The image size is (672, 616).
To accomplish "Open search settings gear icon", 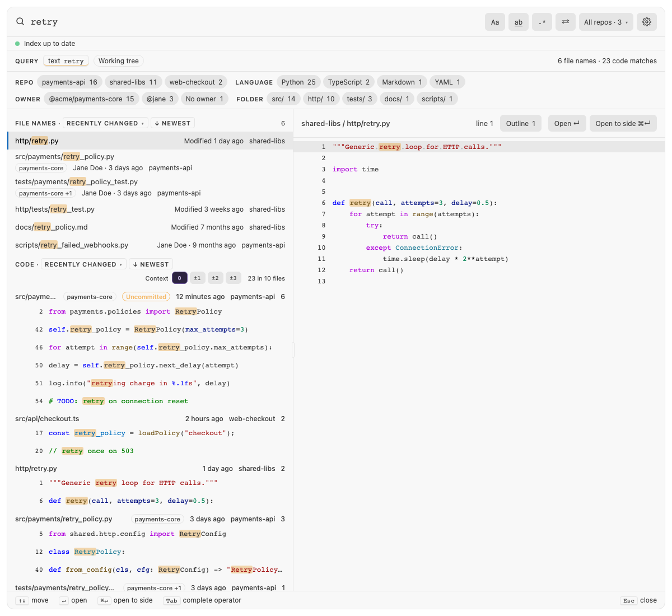I will pos(647,22).
